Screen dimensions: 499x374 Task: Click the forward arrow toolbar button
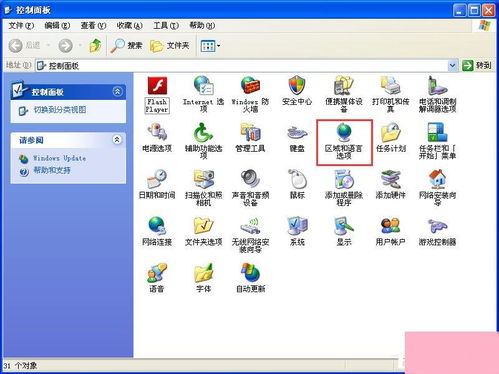66,46
